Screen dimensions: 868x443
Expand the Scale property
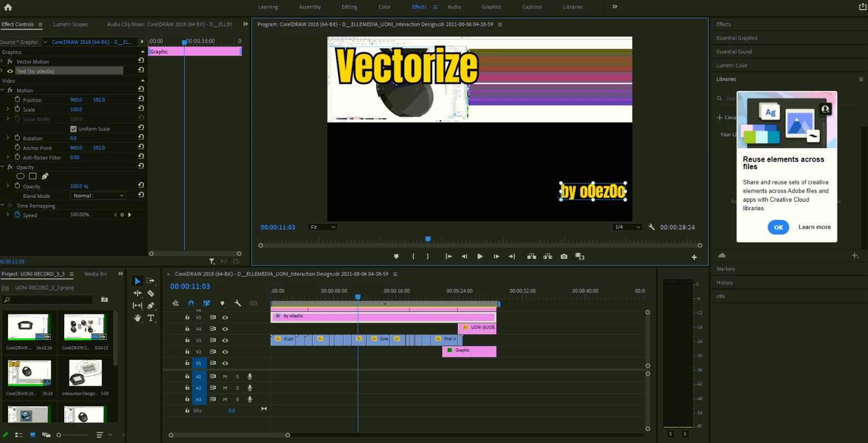pos(7,109)
